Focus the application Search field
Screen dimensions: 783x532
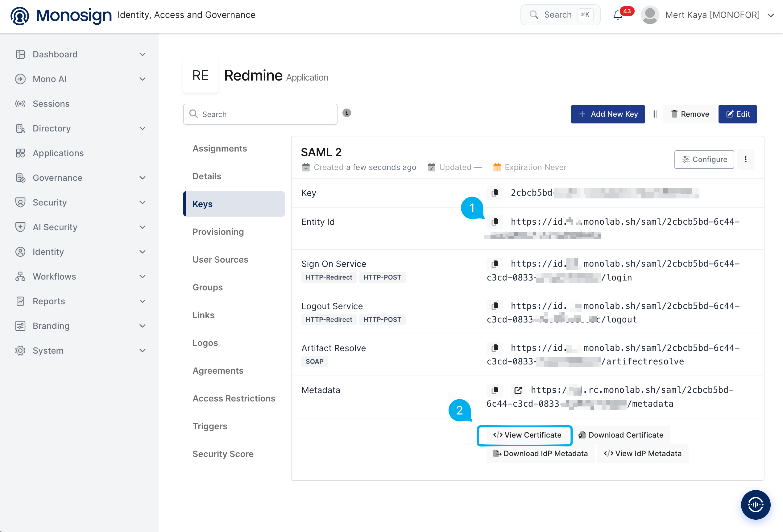(260, 114)
